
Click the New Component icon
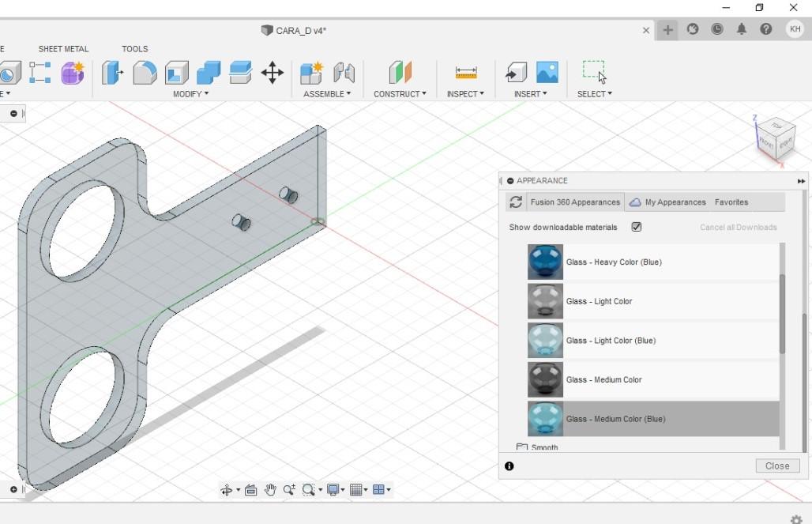click(312, 73)
